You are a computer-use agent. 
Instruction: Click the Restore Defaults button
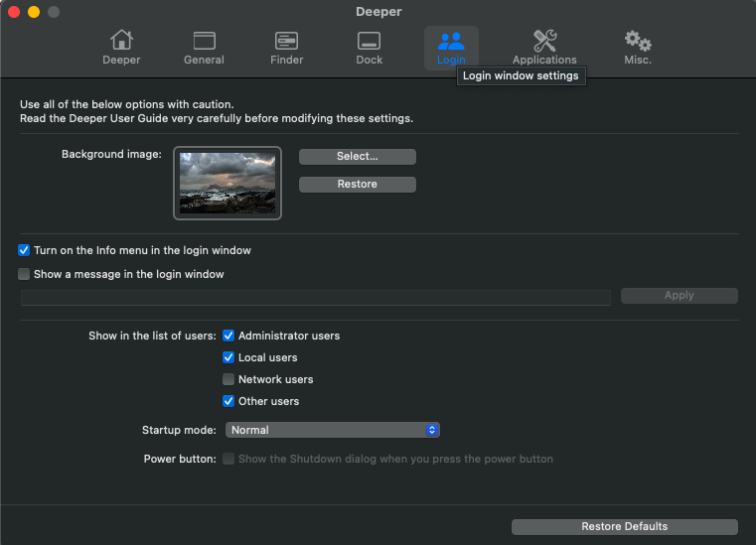[625, 526]
